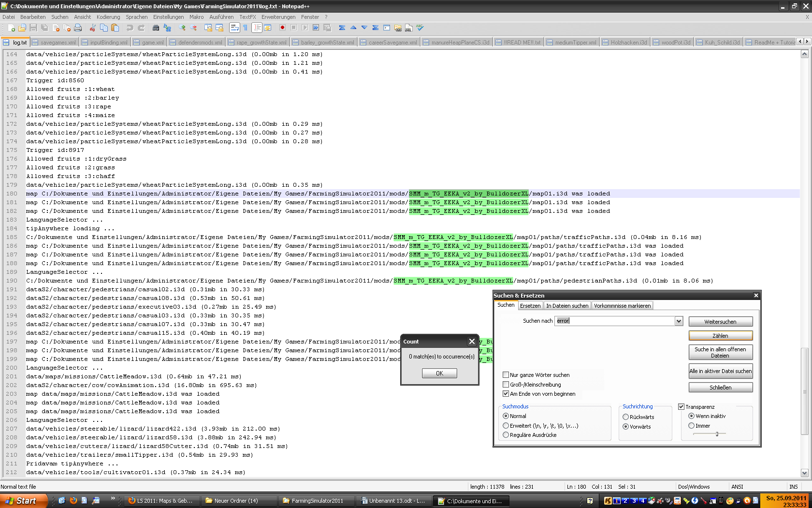Open the TextFX menu
The height and width of the screenshot is (508, 812).
pos(247,17)
